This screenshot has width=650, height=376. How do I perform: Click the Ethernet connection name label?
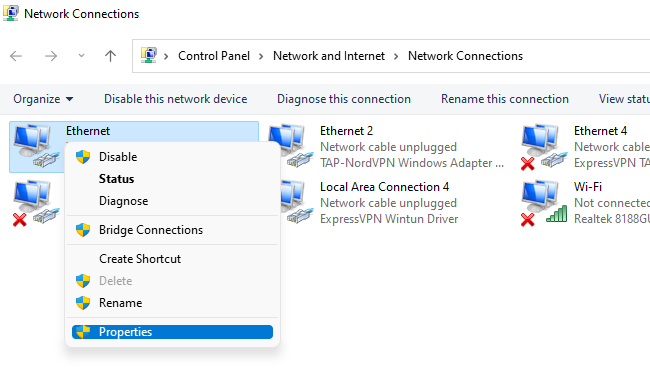(x=88, y=131)
